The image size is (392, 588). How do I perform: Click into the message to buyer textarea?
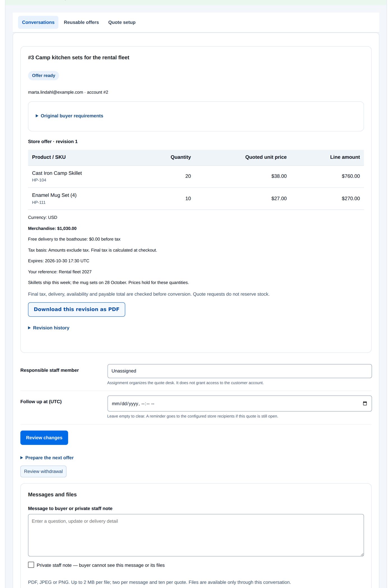(x=196, y=535)
